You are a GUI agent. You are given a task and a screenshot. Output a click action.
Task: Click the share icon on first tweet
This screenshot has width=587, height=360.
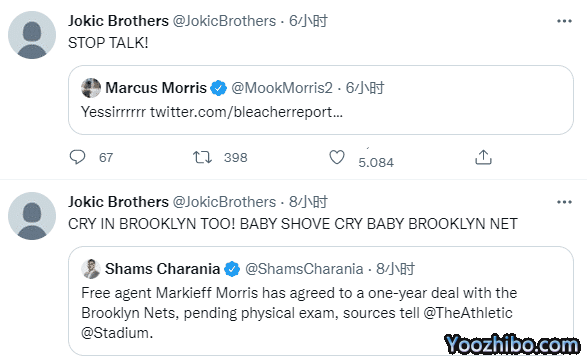pos(483,157)
